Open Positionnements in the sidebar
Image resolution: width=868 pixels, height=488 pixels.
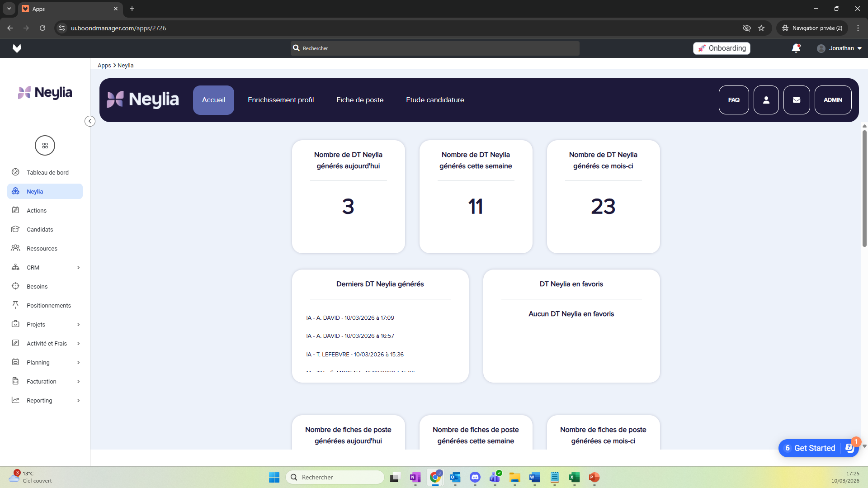tap(48, 305)
